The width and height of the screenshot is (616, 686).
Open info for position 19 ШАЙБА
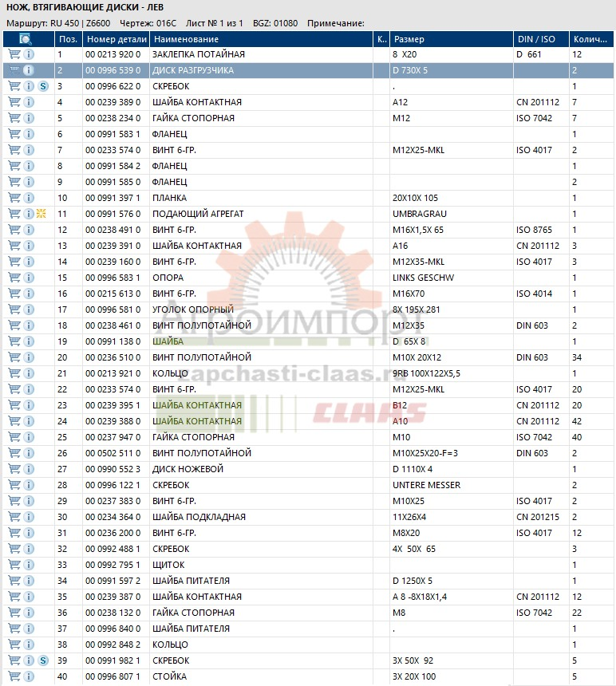coord(29,341)
